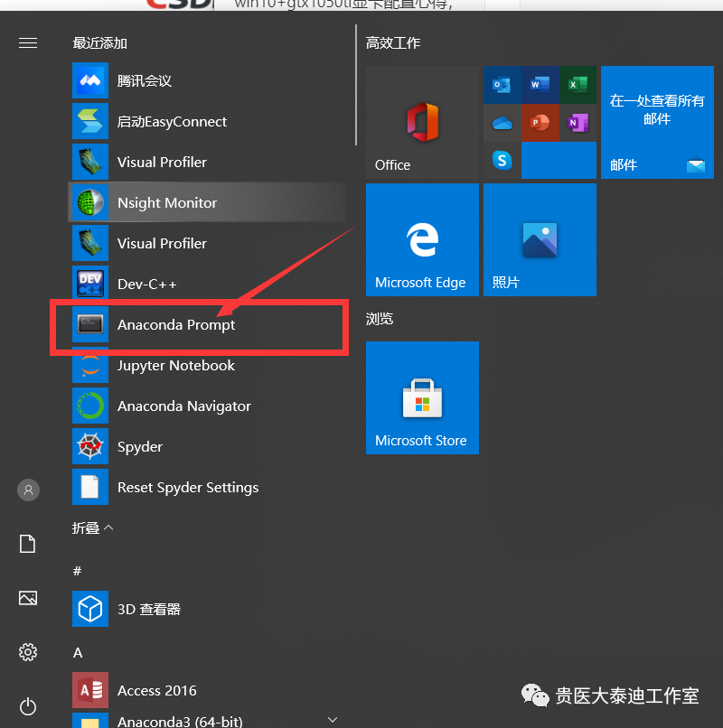This screenshot has height=728, width=723.
Task: Open the Photos (照片) tile
Action: coord(540,239)
